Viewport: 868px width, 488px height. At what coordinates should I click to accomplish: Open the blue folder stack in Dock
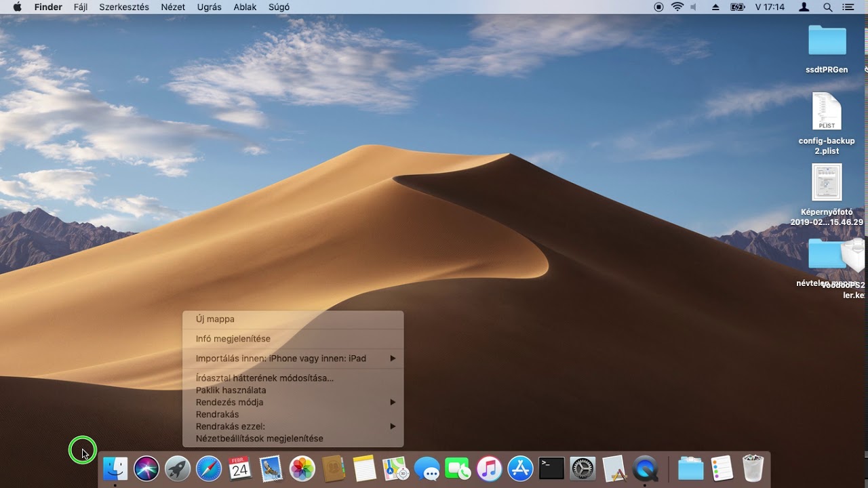coord(691,468)
